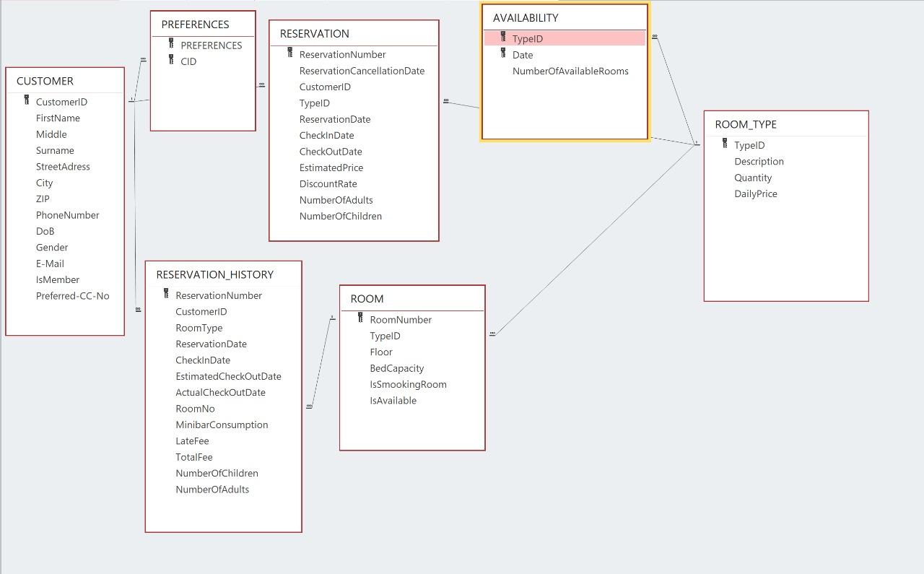The width and height of the screenshot is (924, 574).
Task: Select the IsSmookingRoom field in ROOM
Action: coord(408,384)
